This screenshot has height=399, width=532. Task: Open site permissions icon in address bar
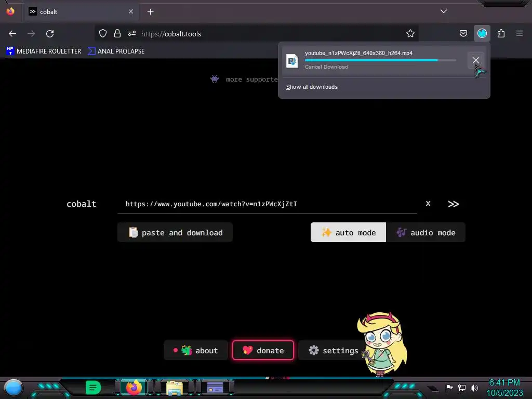click(x=132, y=33)
